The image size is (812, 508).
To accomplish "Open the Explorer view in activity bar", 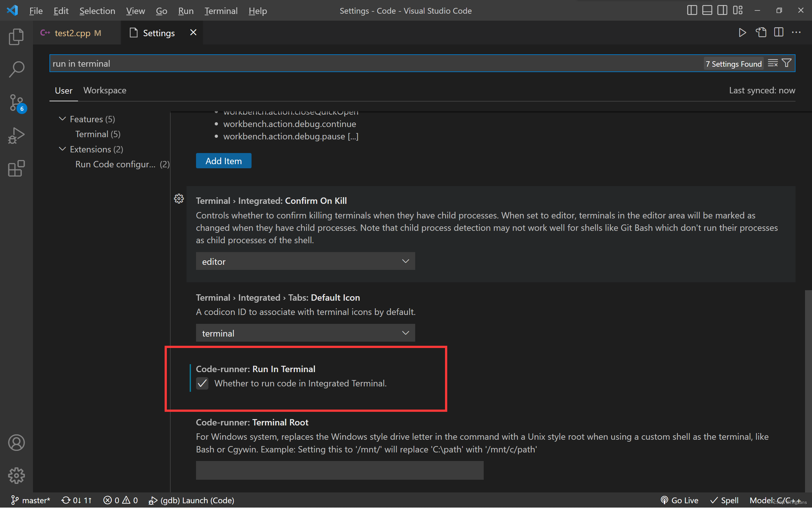I will pos(16,37).
